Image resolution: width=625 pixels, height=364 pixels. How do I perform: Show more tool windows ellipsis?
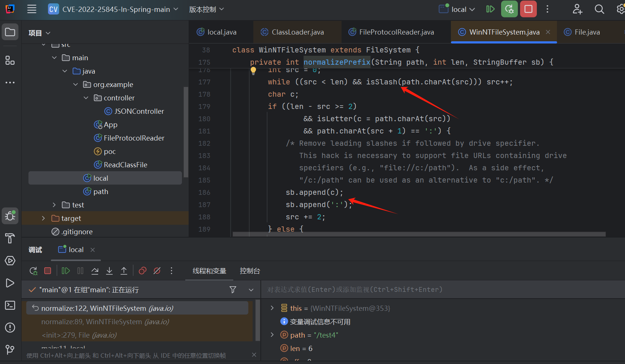point(10,83)
